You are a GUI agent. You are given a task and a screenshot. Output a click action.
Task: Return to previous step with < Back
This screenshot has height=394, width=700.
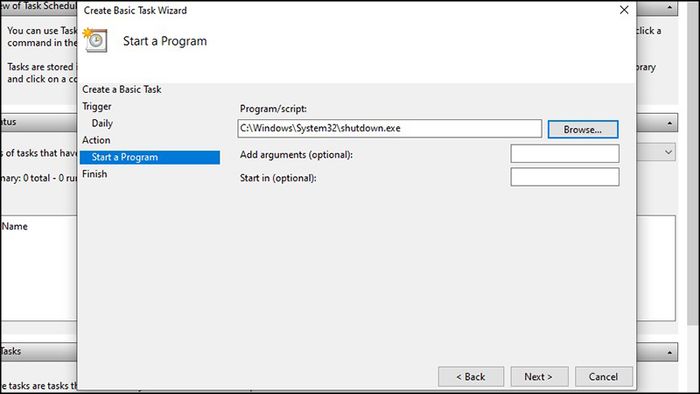471,377
